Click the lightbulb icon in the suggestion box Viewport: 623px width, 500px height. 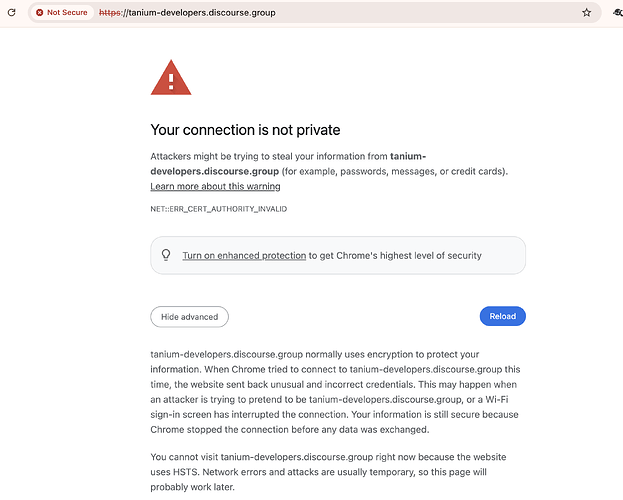(166, 255)
